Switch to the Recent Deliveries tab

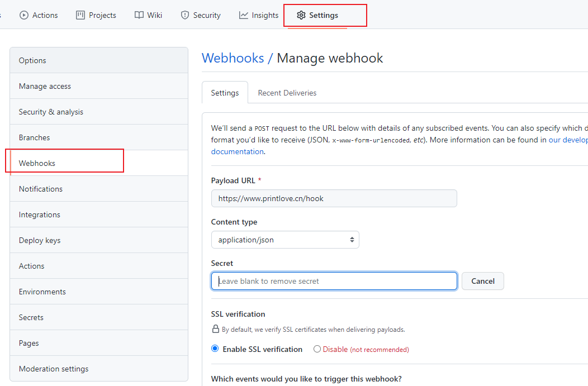pos(287,92)
